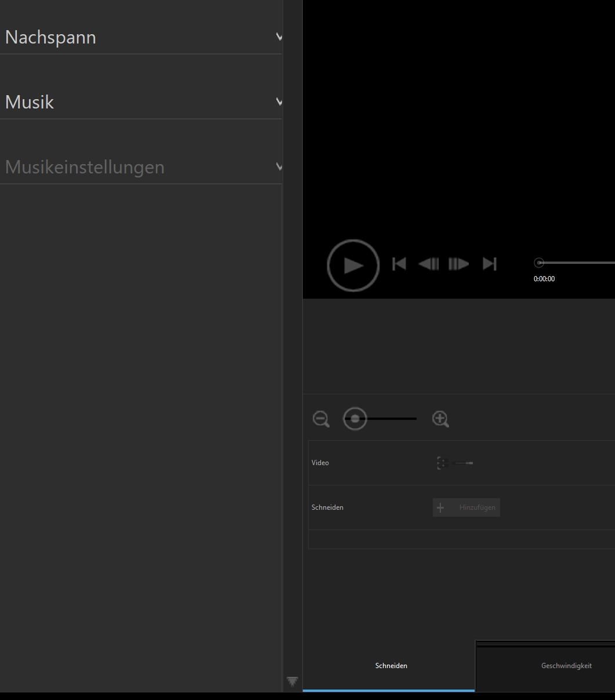This screenshot has height=700, width=615.
Task: Click the playback seek bar handle
Action: pos(539,263)
